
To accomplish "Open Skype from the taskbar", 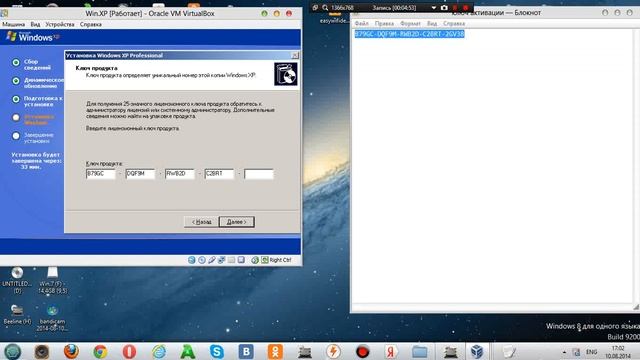I will pos(217,351).
